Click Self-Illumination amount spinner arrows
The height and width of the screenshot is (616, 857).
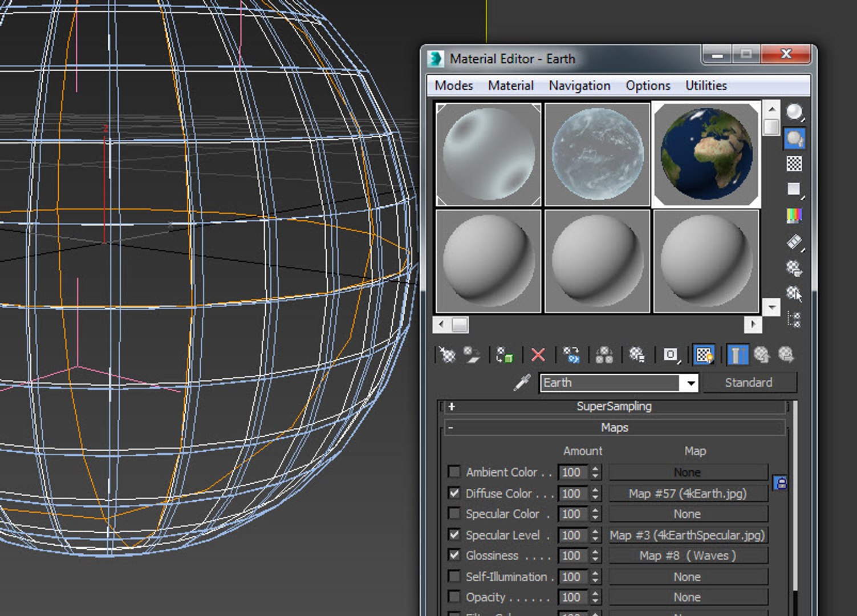pyautogui.click(x=595, y=577)
